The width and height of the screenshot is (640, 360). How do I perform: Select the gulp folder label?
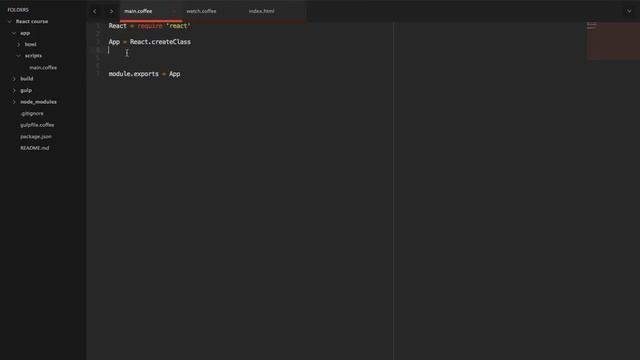coord(26,90)
